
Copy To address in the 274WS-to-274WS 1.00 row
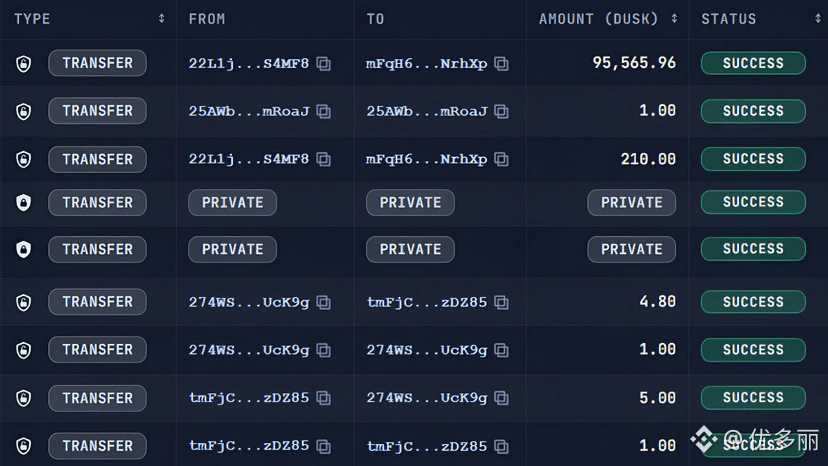tap(502, 350)
